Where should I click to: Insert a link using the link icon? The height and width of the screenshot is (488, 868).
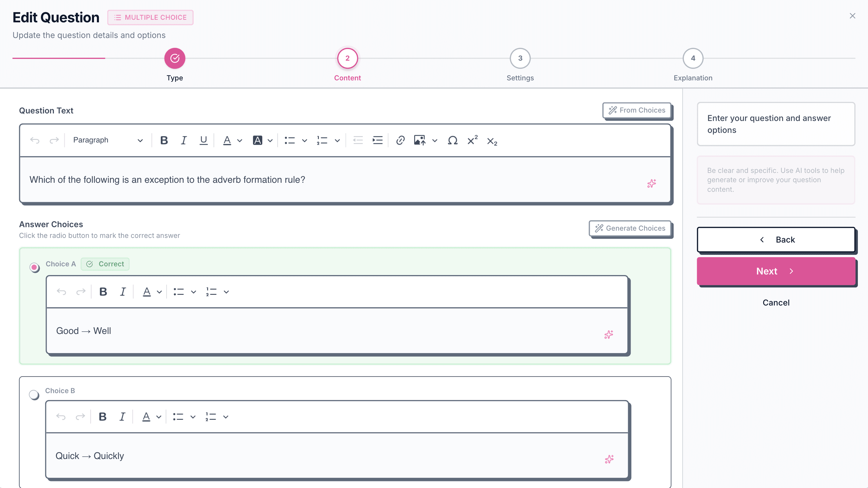[x=400, y=140]
